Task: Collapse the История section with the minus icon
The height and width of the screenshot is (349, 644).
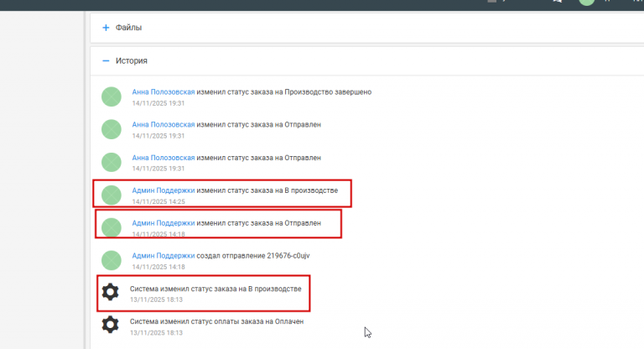Action: pos(106,61)
